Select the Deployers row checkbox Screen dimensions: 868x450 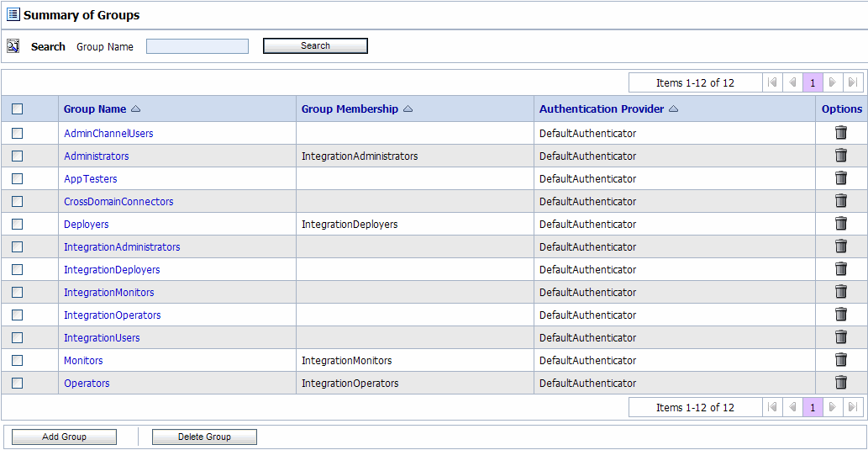[17, 224]
